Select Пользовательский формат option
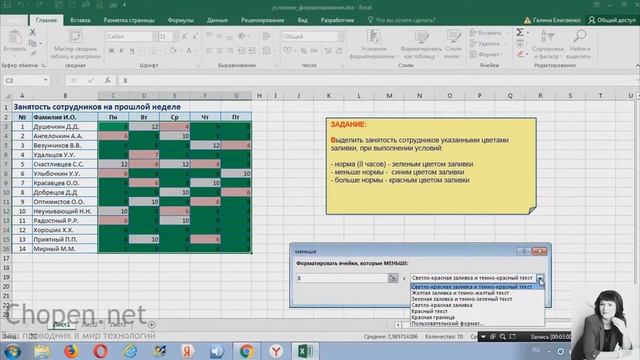The width and height of the screenshot is (640, 360). point(447,323)
